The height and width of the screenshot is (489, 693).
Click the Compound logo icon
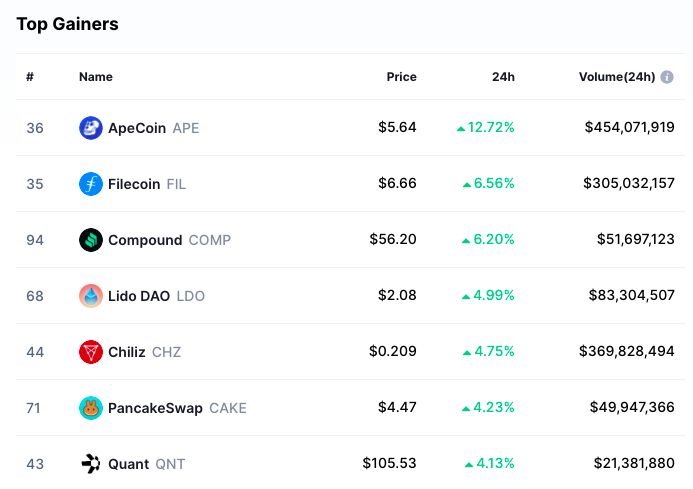pyautogui.click(x=91, y=240)
